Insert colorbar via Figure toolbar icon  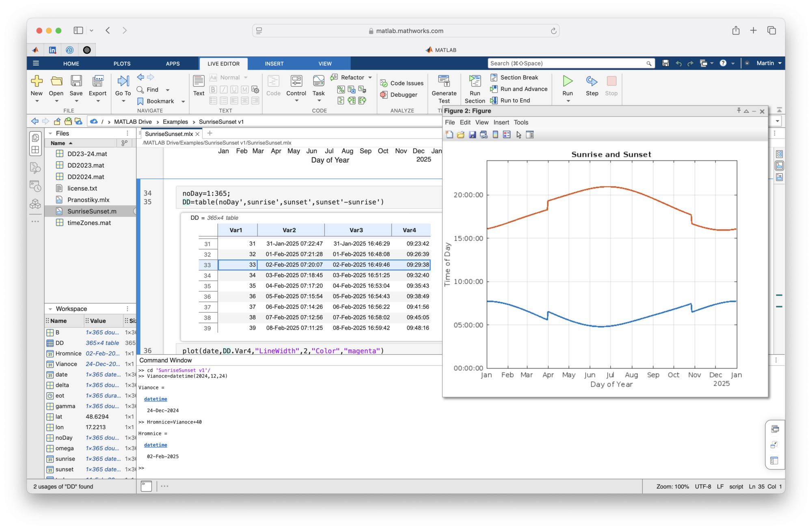pyautogui.click(x=495, y=135)
